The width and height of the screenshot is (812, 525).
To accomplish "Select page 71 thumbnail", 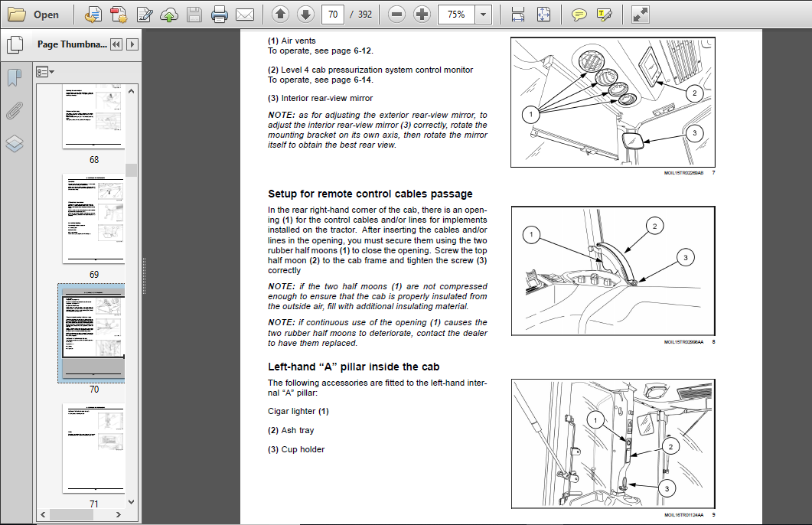I will point(93,448).
